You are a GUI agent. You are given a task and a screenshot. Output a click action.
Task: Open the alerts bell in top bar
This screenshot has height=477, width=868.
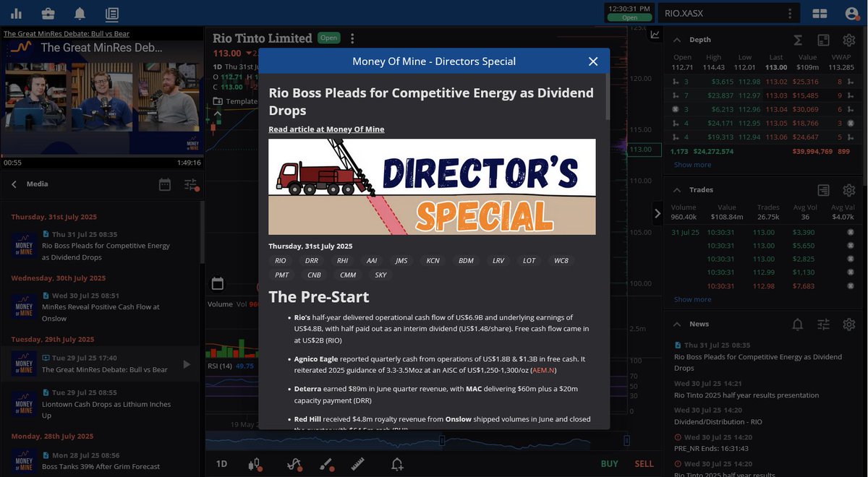(x=80, y=13)
